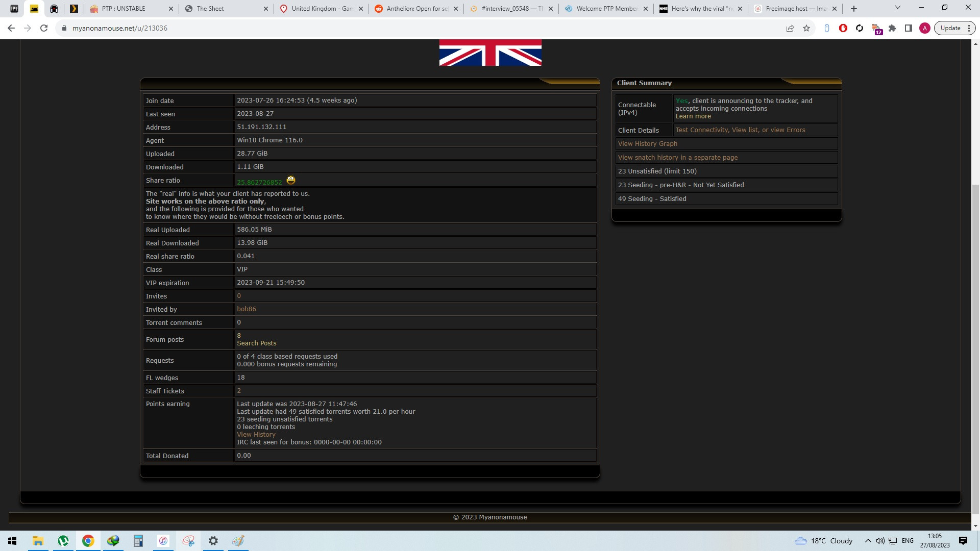Open the View History Graph link

tap(648, 144)
